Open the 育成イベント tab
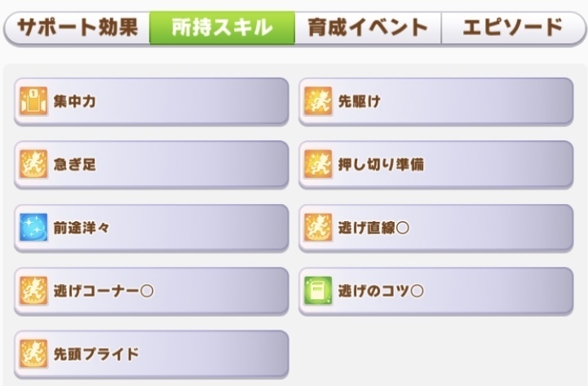 (x=368, y=28)
